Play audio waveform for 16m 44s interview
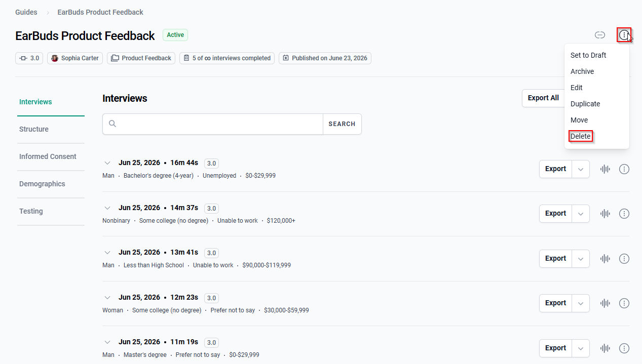642x364 pixels. (605, 169)
